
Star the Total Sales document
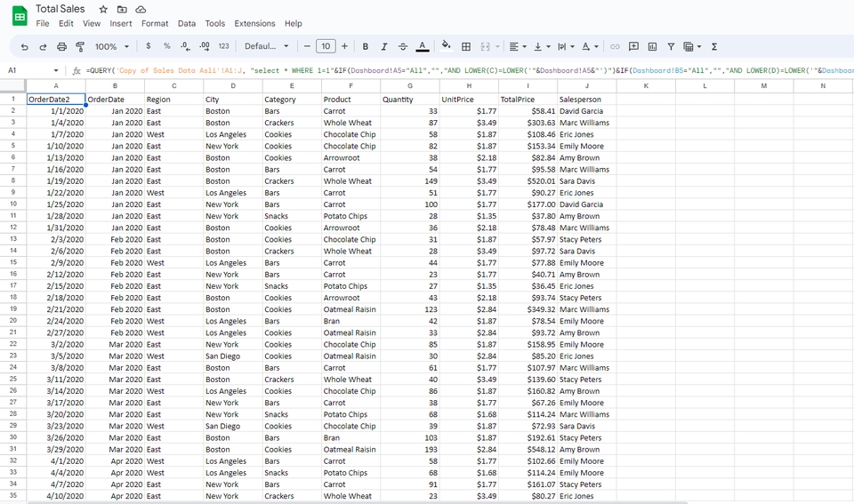click(103, 9)
